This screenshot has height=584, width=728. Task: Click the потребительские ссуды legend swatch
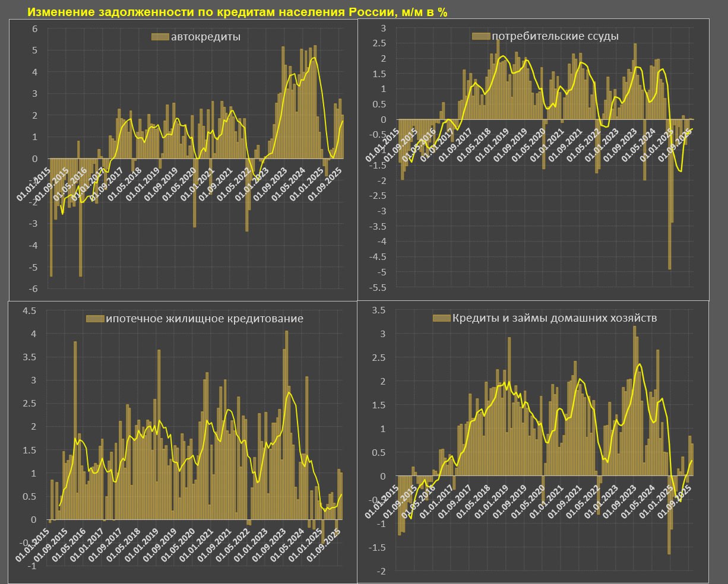pos(480,36)
